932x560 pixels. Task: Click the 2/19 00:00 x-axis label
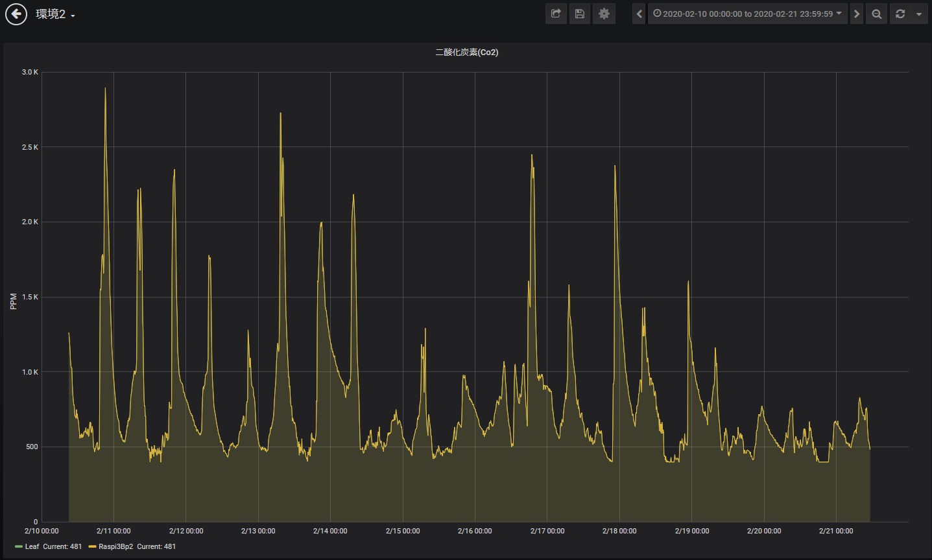pos(692,531)
